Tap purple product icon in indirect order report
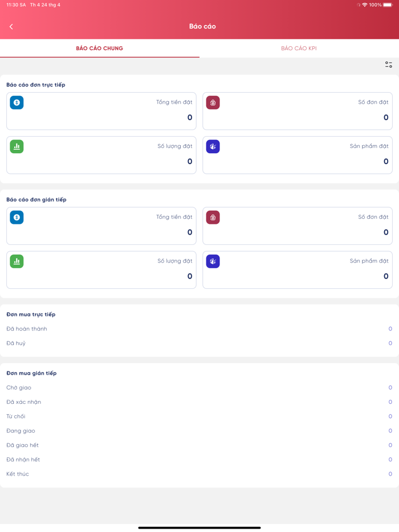This screenshot has width=399, height=532. 213,261
